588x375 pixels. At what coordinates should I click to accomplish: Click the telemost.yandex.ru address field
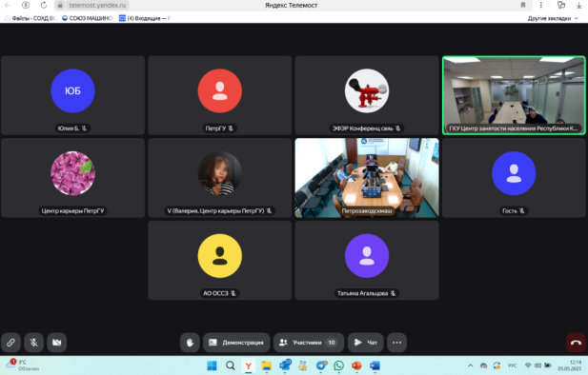[97, 6]
